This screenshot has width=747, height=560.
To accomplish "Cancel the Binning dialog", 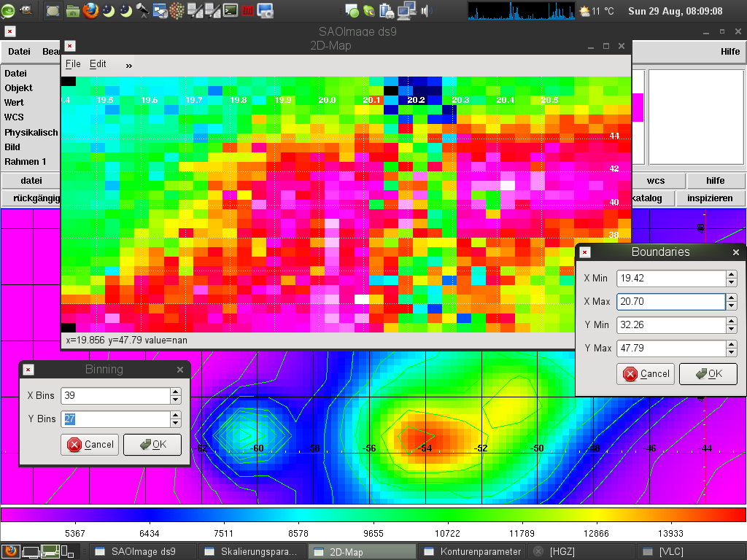I will [91, 444].
